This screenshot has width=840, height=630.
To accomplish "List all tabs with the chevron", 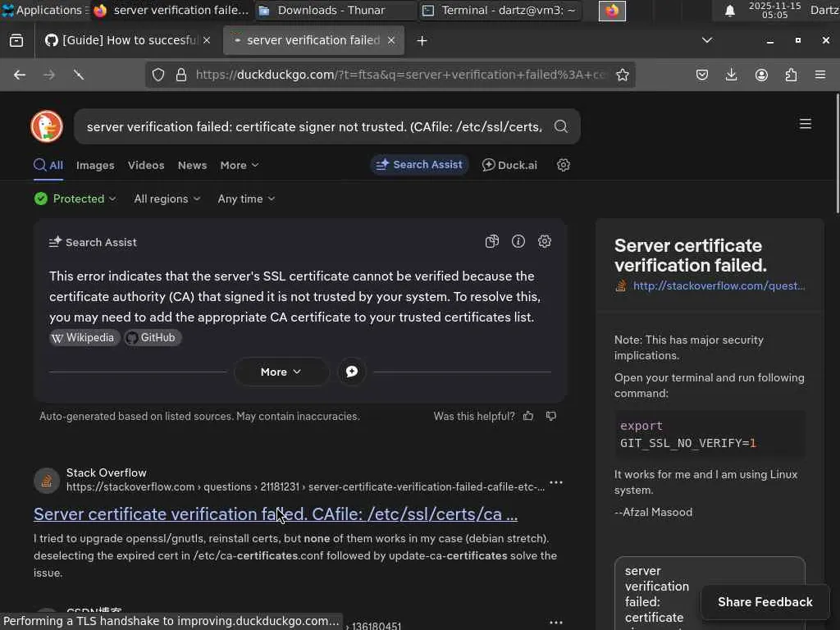I will (707, 41).
